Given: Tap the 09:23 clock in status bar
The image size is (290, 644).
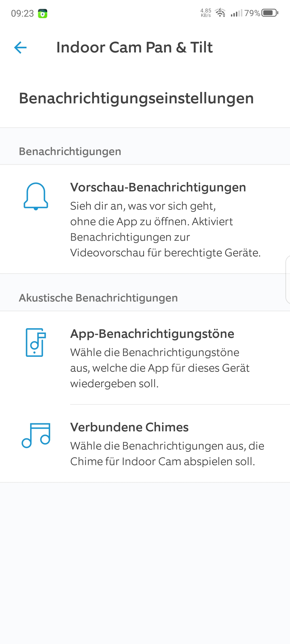Looking at the screenshot, I should [x=22, y=14].
